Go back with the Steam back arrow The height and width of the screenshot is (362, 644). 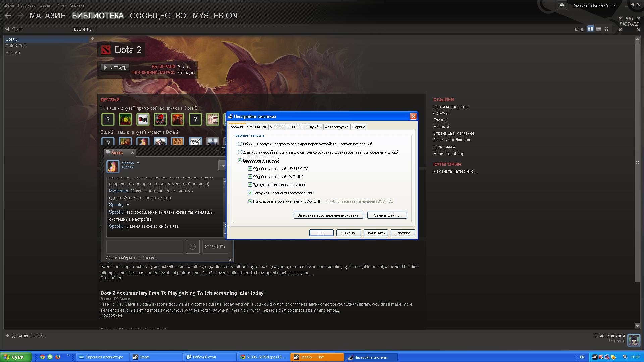(x=8, y=16)
